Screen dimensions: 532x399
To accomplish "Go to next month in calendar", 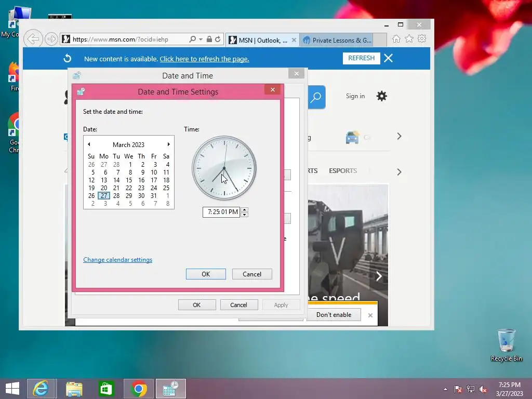I will (x=168, y=144).
